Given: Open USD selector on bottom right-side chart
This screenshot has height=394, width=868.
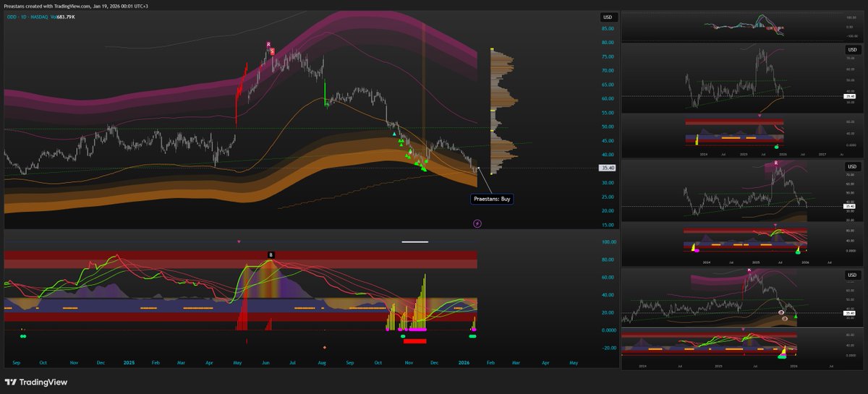Looking at the screenshot, I should point(854,276).
